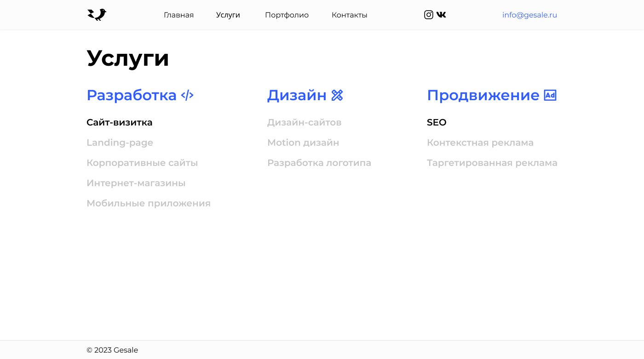Click the Gesale bird logo
This screenshot has width=644, height=359.
click(x=97, y=15)
